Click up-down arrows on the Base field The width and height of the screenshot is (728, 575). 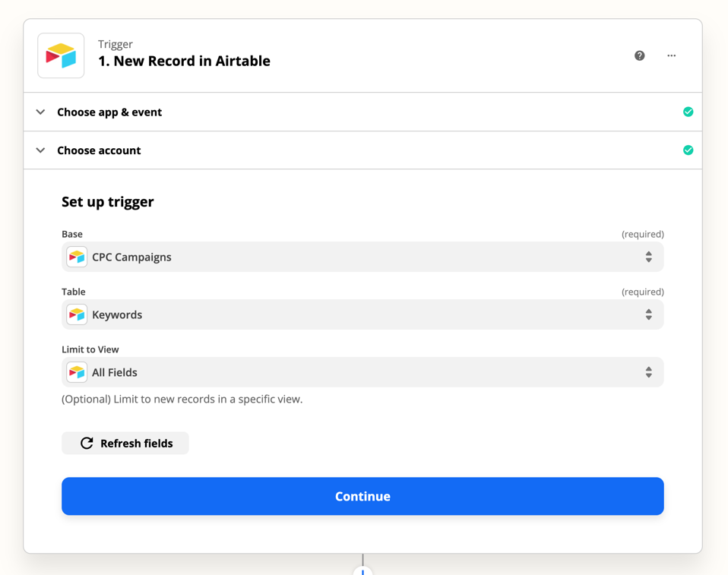point(649,257)
